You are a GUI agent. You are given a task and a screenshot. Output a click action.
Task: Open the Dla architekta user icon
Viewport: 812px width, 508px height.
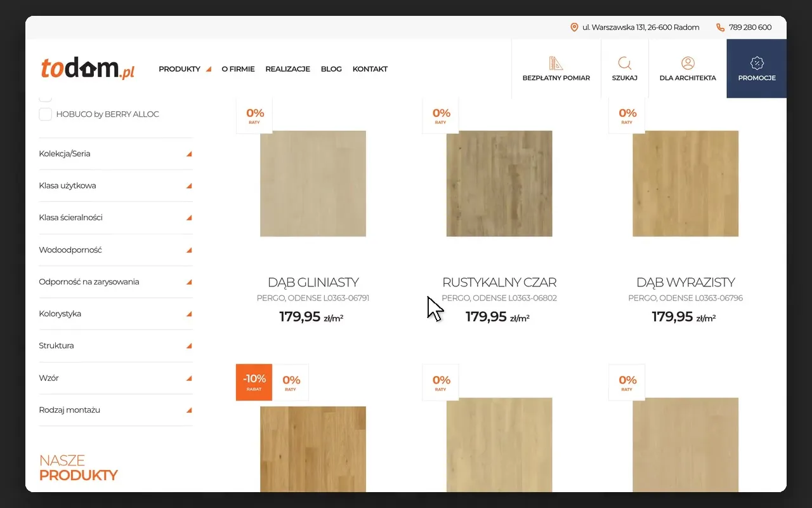(x=688, y=63)
